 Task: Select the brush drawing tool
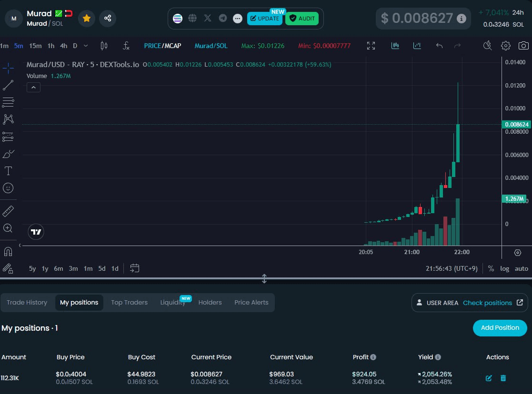coord(8,154)
